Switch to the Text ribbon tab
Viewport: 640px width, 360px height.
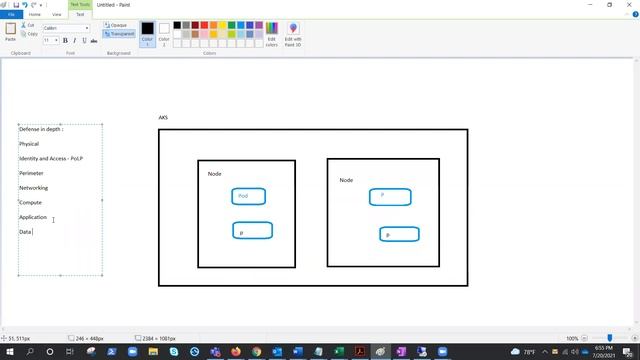click(80, 14)
